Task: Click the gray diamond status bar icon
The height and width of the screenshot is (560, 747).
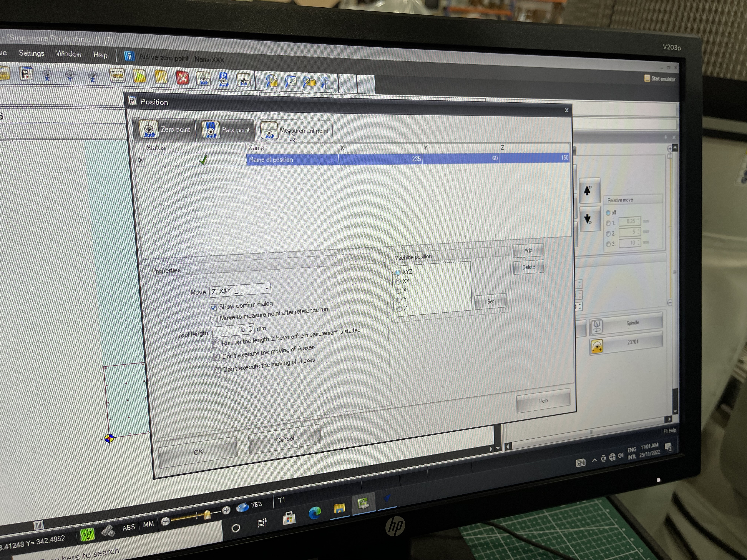Action: (108, 531)
